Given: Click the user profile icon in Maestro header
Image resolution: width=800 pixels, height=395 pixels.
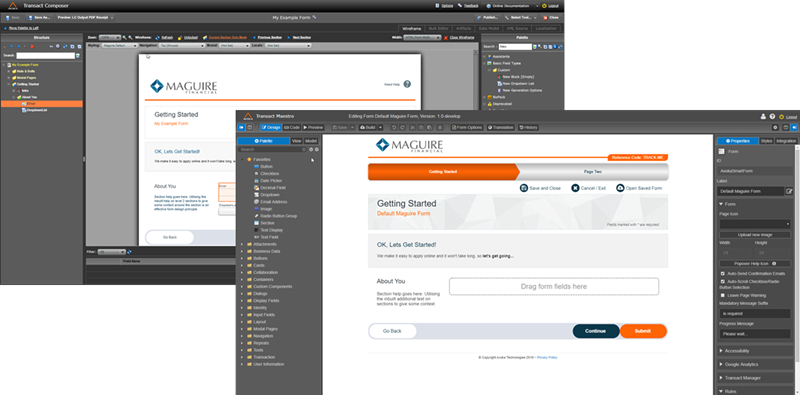Looking at the screenshot, I should [764, 116].
